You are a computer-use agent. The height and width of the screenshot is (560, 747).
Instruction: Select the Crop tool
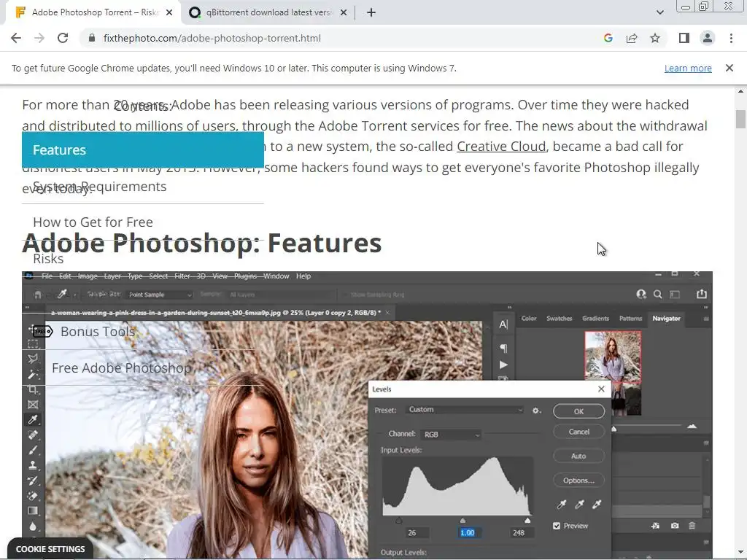coord(33,389)
